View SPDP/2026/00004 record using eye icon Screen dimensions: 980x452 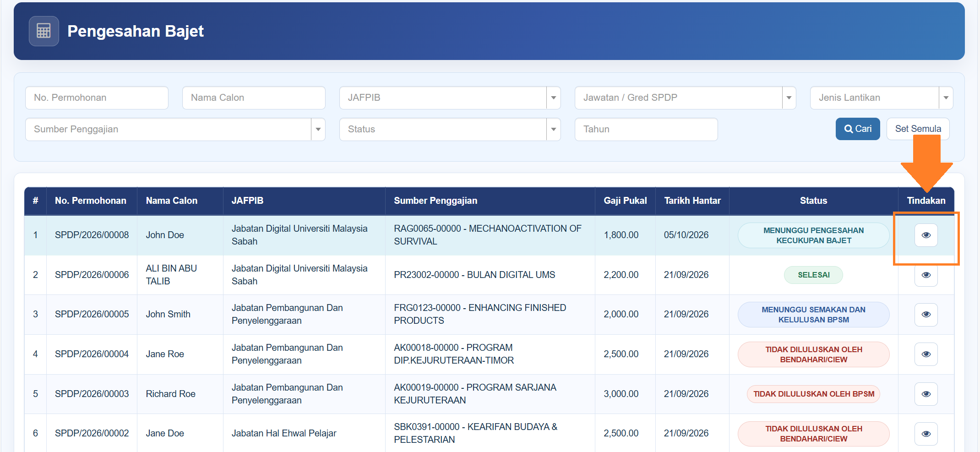coord(926,354)
